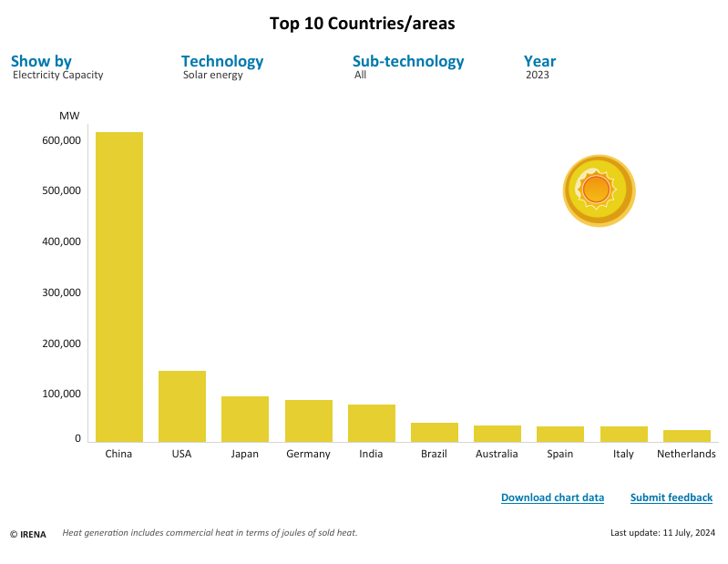Select the USA bar
The height and width of the screenshot is (564, 728).
coord(182,406)
